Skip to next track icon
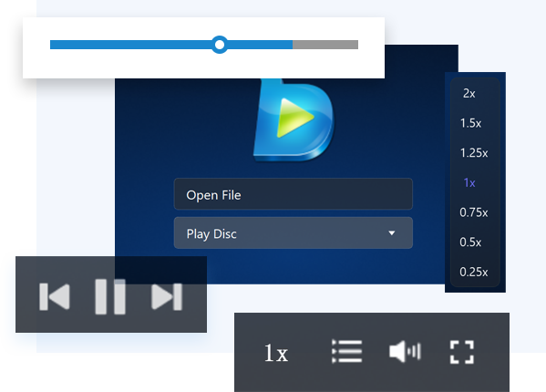 coord(167,296)
